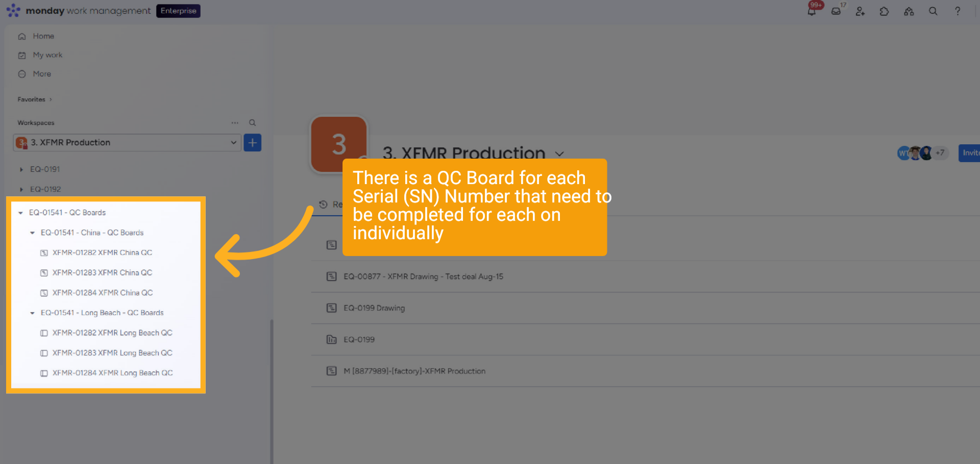The height and width of the screenshot is (464, 980).
Task: Click the +7 members counter
Action: [940, 153]
